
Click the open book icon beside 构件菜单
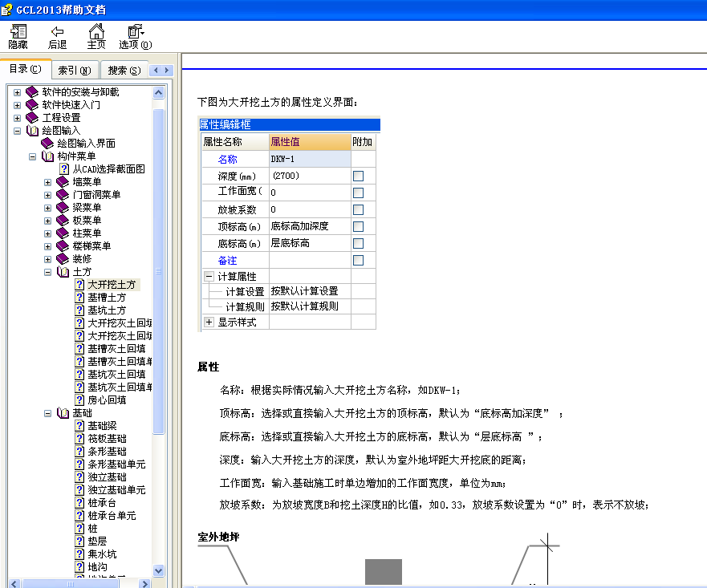[x=47, y=156]
